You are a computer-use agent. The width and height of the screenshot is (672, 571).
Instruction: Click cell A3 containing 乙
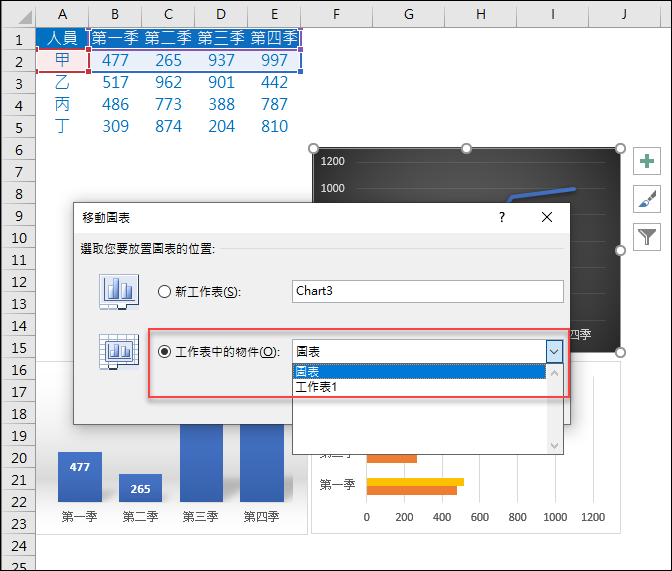(63, 82)
